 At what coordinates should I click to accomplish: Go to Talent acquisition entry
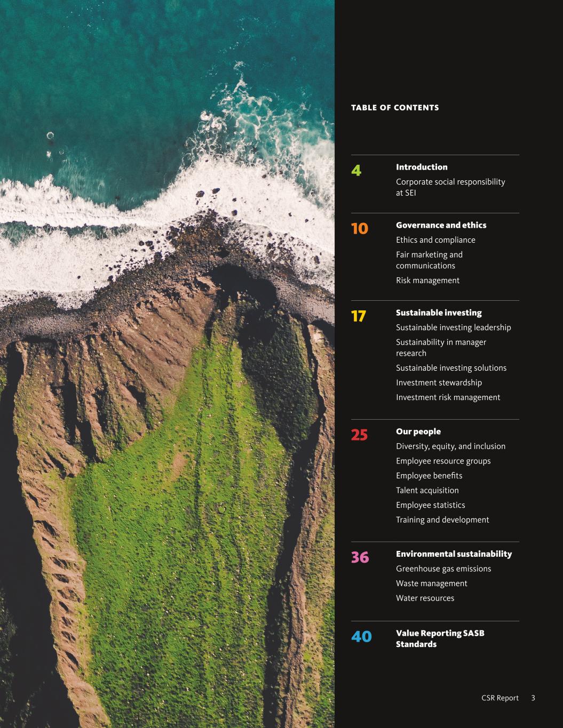point(427,490)
